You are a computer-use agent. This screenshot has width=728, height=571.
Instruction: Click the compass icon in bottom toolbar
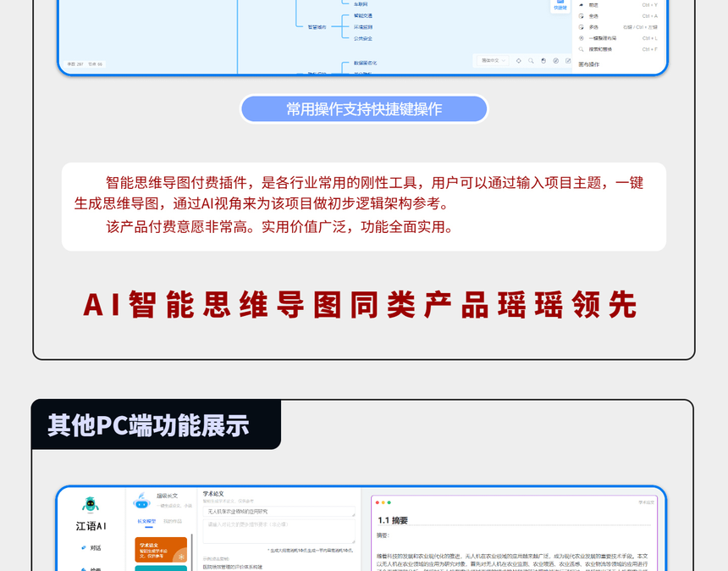pos(556,61)
